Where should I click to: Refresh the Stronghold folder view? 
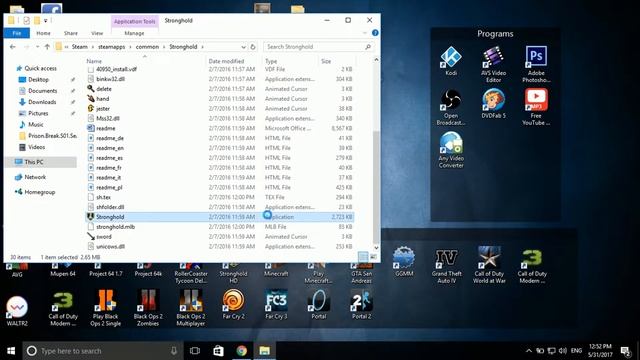[x=253, y=47]
